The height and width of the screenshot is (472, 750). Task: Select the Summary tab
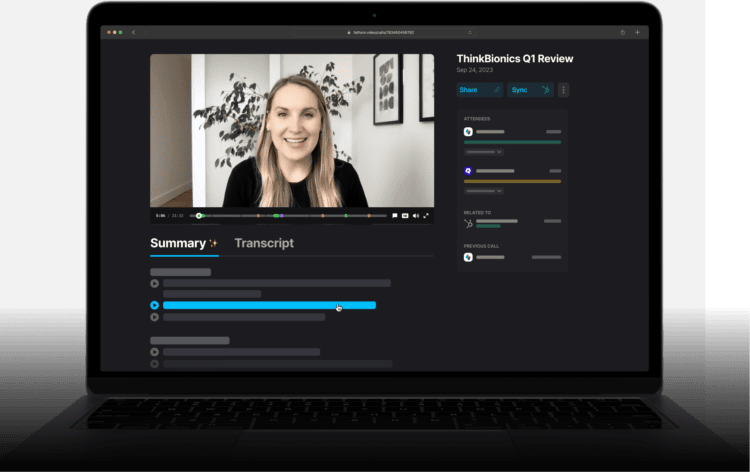pos(184,243)
